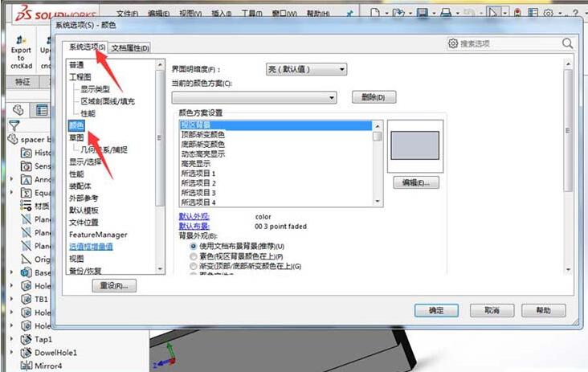Viewport: 588px width, 372px height.
Task: Select the 材质 material item in feature tree
Action: point(35,206)
